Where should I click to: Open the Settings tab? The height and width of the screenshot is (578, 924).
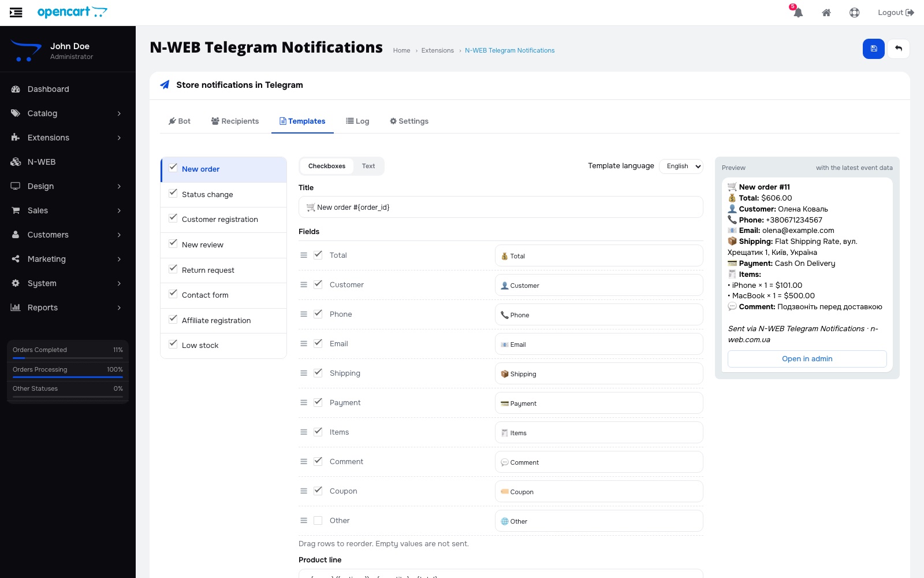[409, 121]
